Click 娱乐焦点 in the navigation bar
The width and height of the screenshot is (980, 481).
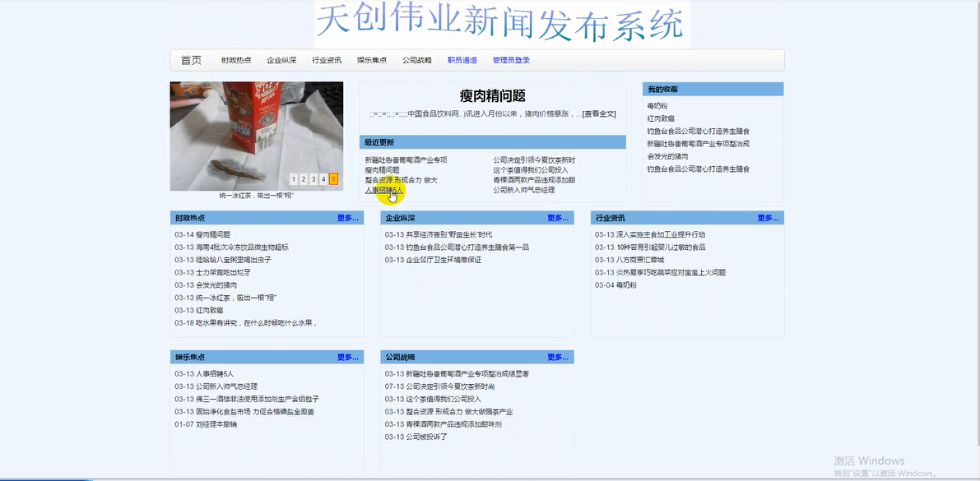372,61
